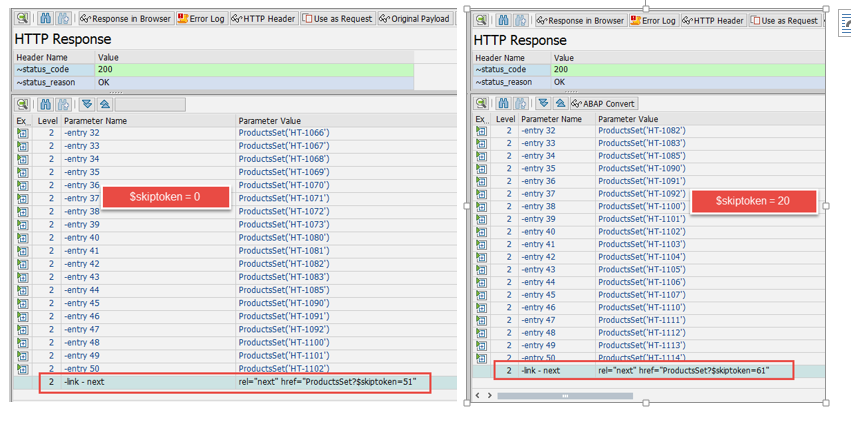
Task: Open Original Payload in left panel
Action: [x=414, y=19]
